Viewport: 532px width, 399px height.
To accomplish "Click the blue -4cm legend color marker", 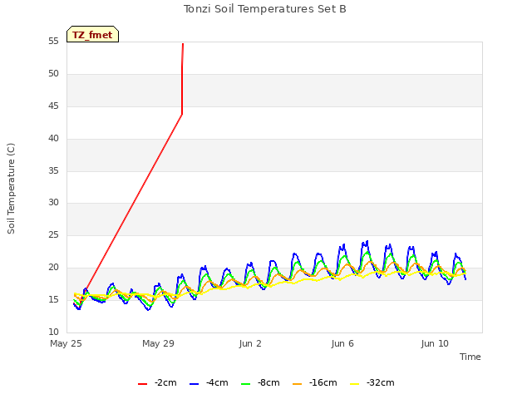I will pos(194,384).
